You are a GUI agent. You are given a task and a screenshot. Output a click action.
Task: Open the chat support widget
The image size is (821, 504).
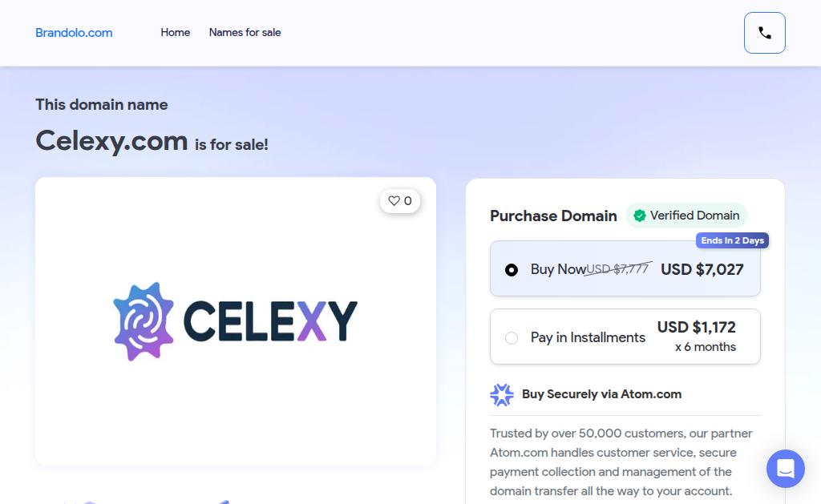pos(785,469)
